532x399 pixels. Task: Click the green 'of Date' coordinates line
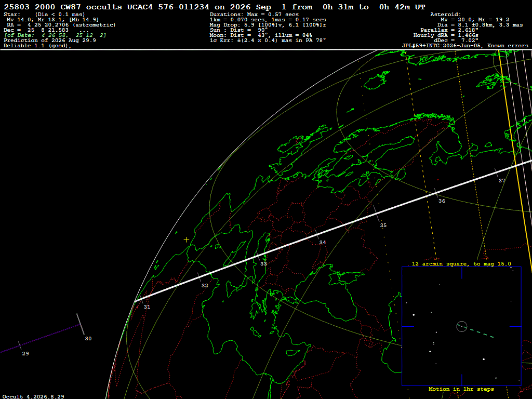pyautogui.click(x=55, y=35)
